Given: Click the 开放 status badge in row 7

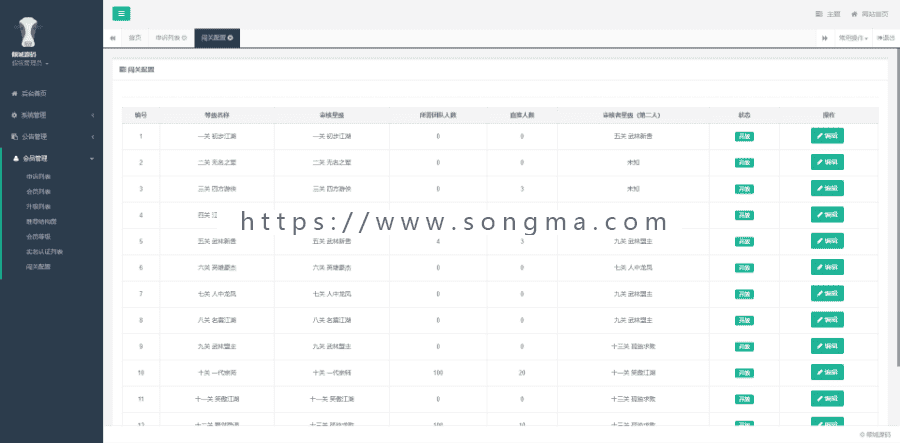Looking at the screenshot, I should pos(744,294).
